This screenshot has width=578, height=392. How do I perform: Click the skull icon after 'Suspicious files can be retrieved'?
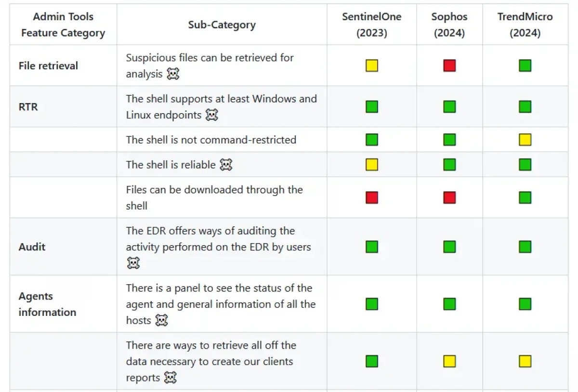click(173, 74)
